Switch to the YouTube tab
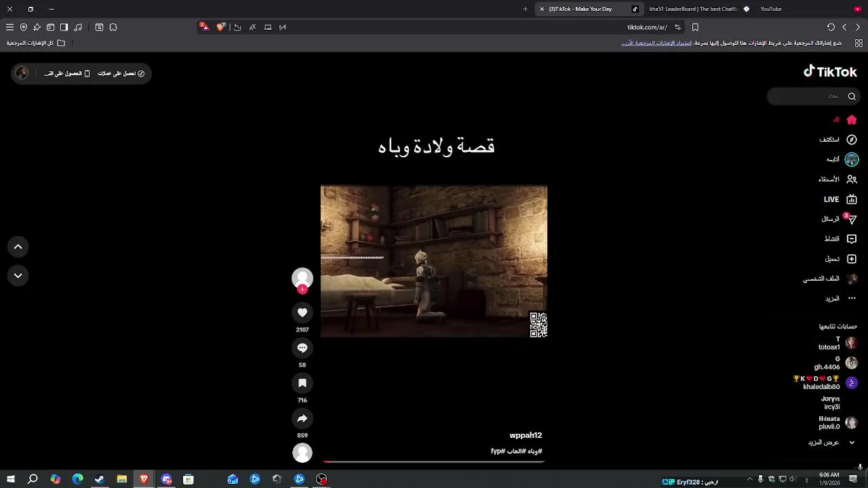Image resolution: width=868 pixels, height=488 pixels. [x=771, y=9]
